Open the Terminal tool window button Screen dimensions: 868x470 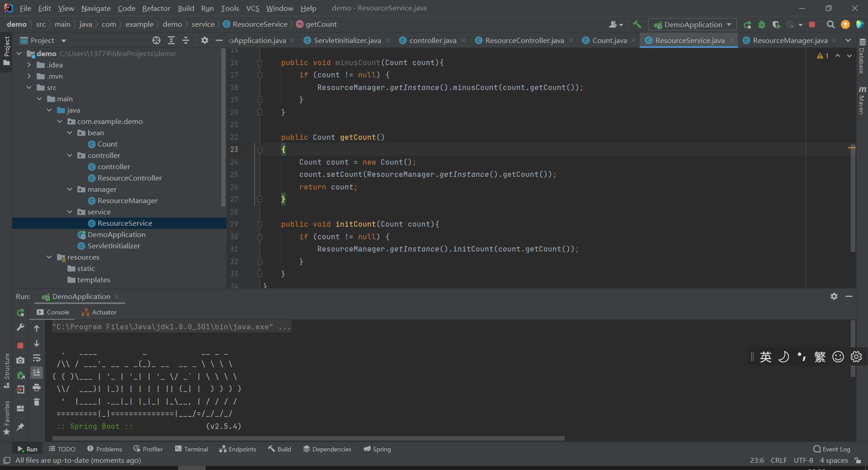click(x=191, y=449)
